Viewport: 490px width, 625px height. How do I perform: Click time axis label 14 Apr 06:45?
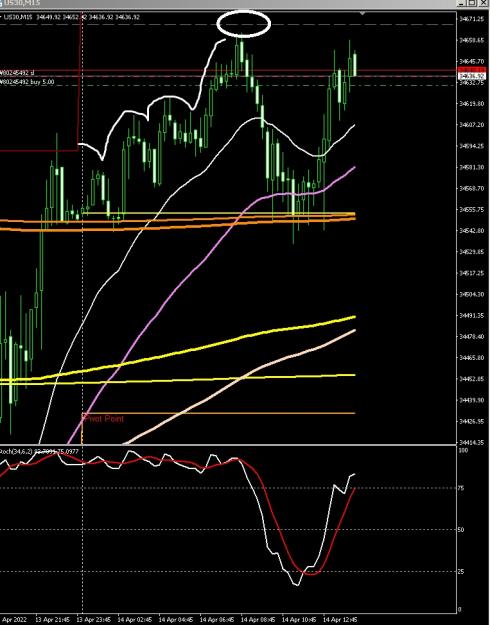(217, 620)
